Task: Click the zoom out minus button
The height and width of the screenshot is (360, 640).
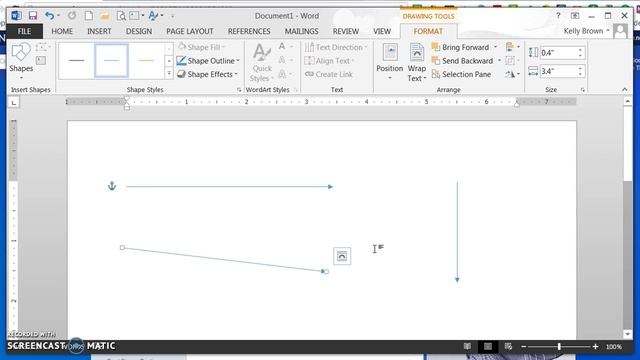Action: pos(524,347)
